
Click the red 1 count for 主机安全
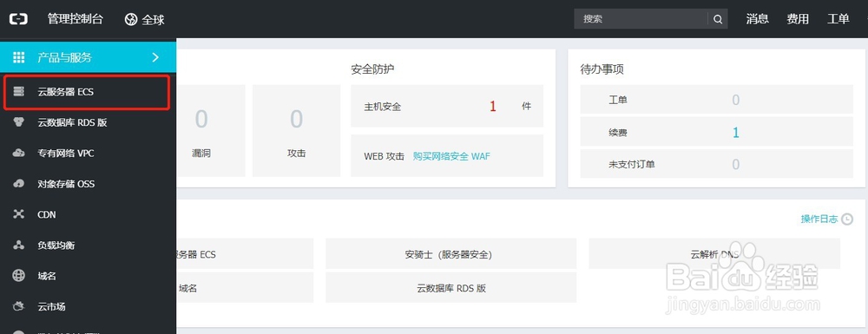[x=493, y=106]
